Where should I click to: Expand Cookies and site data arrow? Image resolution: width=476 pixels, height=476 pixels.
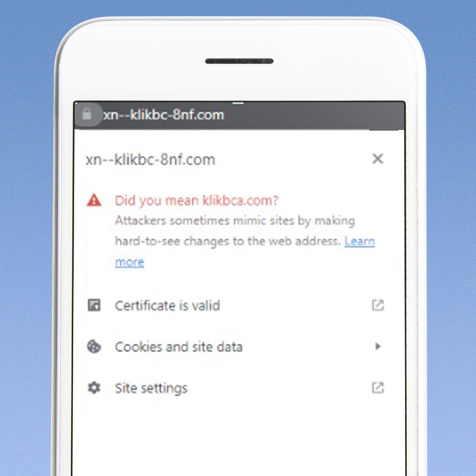[378, 346]
